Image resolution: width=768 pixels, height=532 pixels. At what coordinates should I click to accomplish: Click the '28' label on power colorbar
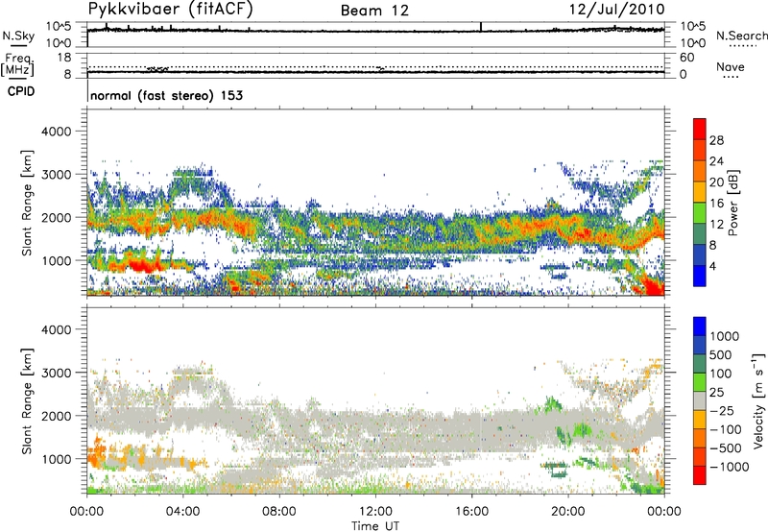pyautogui.click(x=716, y=140)
